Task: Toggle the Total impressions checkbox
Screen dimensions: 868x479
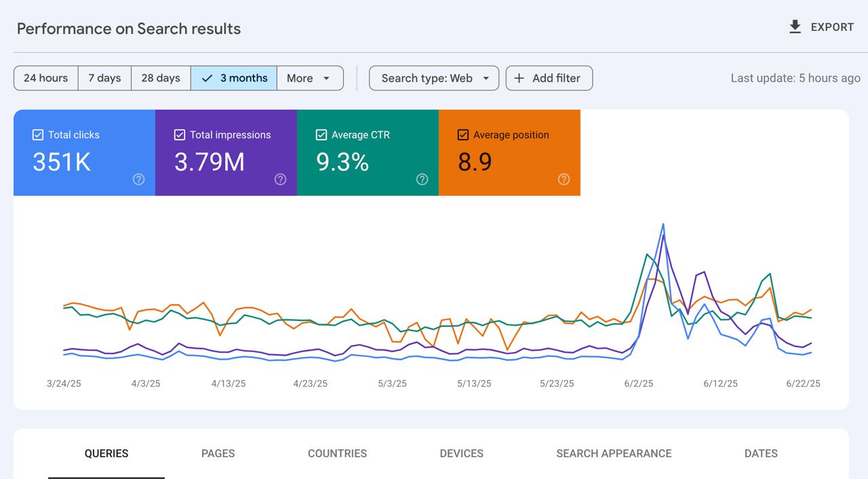Action: point(180,135)
